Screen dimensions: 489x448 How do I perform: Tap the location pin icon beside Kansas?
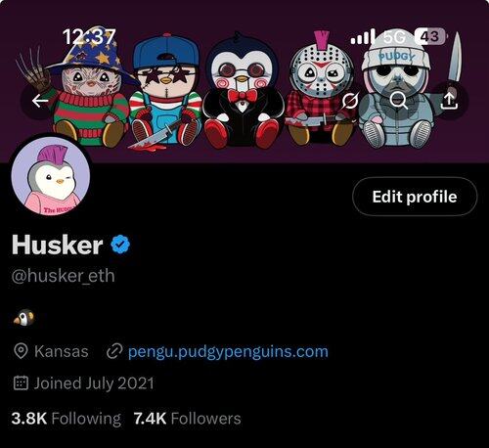(21, 351)
